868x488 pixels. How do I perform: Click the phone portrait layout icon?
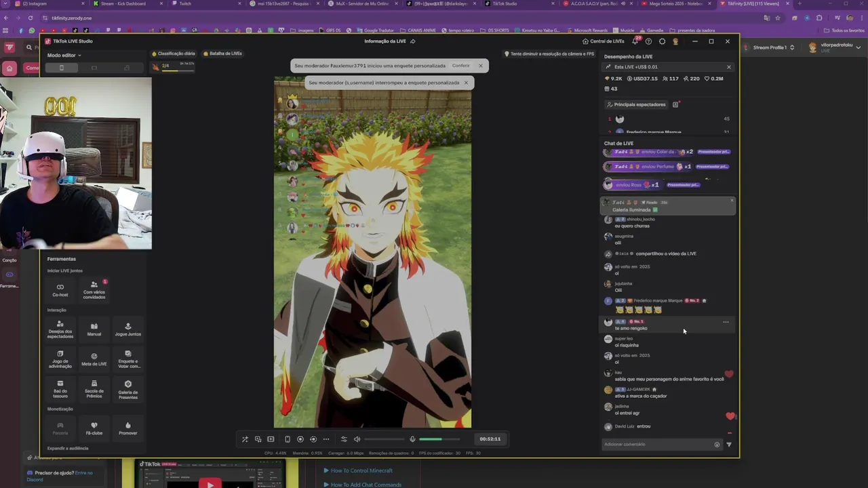pyautogui.click(x=287, y=439)
